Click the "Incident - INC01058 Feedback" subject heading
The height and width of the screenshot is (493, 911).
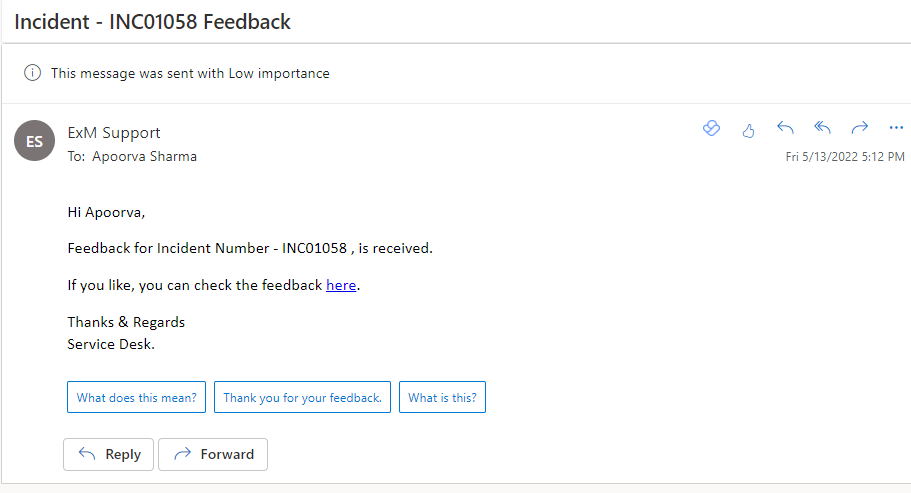(x=152, y=21)
